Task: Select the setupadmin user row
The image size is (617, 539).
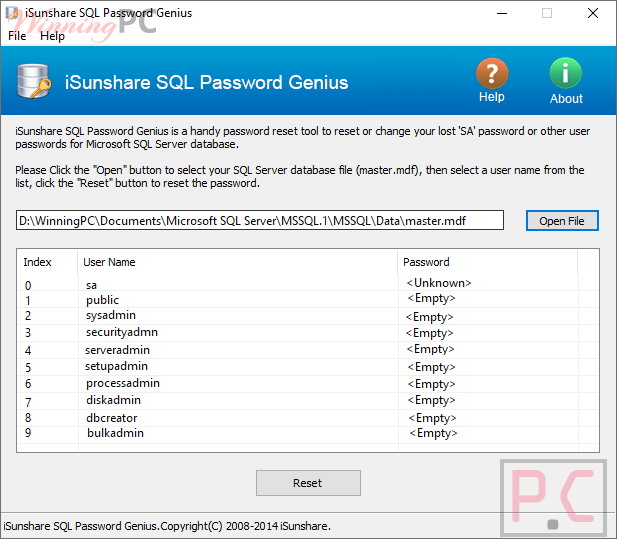Action: coord(308,367)
